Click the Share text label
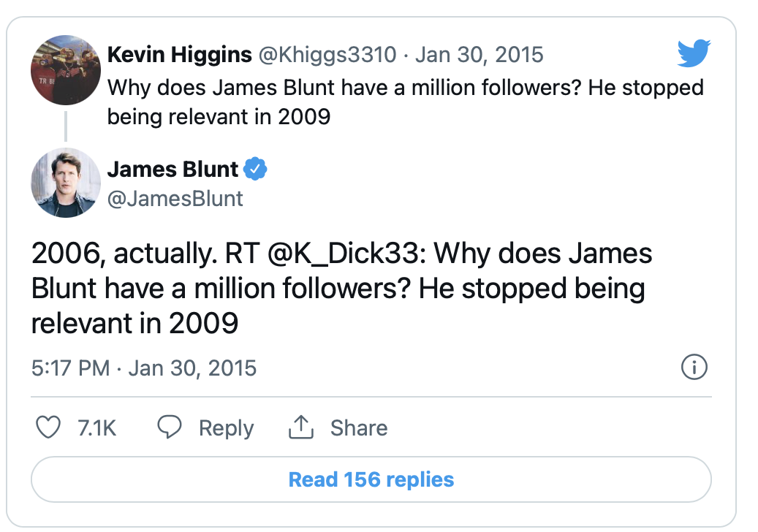This screenshot has height=532, width=758. 359,427
